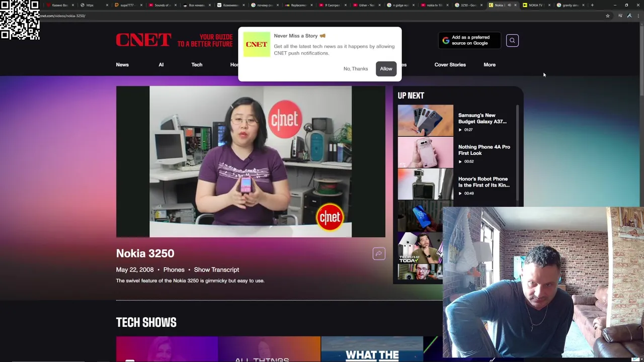This screenshot has width=644, height=362.
Task: Click 'Nothing Phone 4A Pro First Look' title
Action: [484, 150]
